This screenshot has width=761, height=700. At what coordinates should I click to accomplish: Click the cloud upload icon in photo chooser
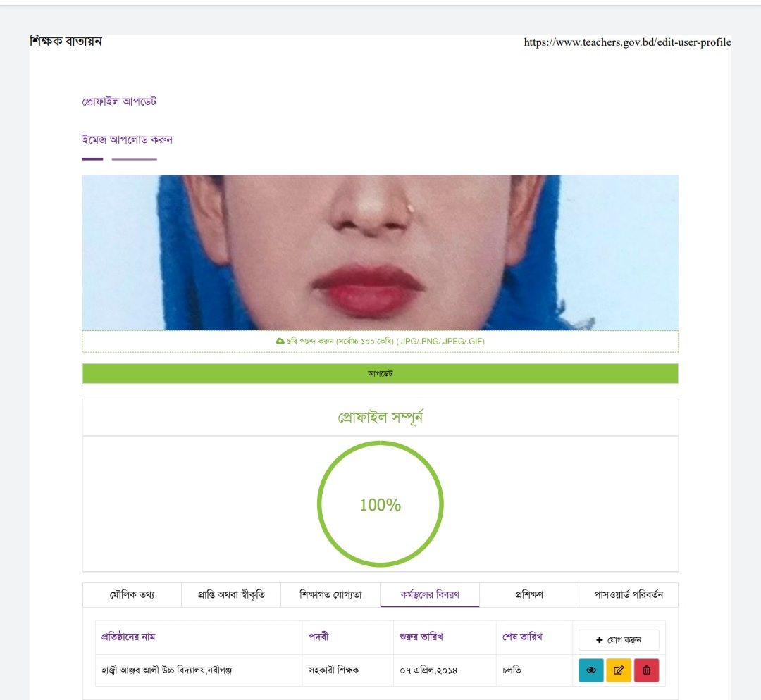(x=280, y=341)
